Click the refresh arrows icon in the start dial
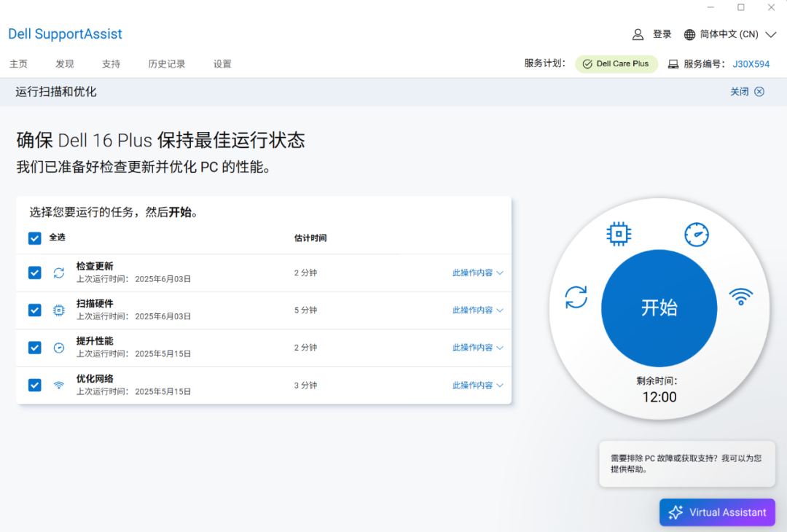787x532 pixels. (576, 297)
